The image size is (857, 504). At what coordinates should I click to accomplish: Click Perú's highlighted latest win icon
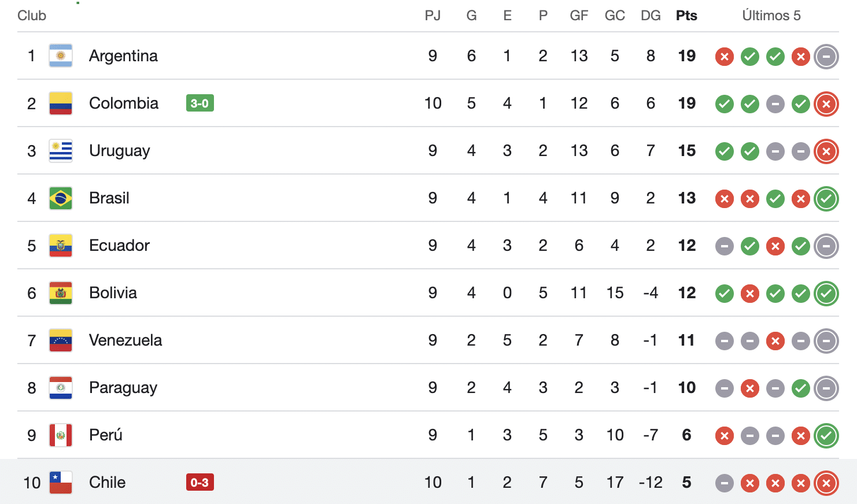pyautogui.click(x=826, y=436)
